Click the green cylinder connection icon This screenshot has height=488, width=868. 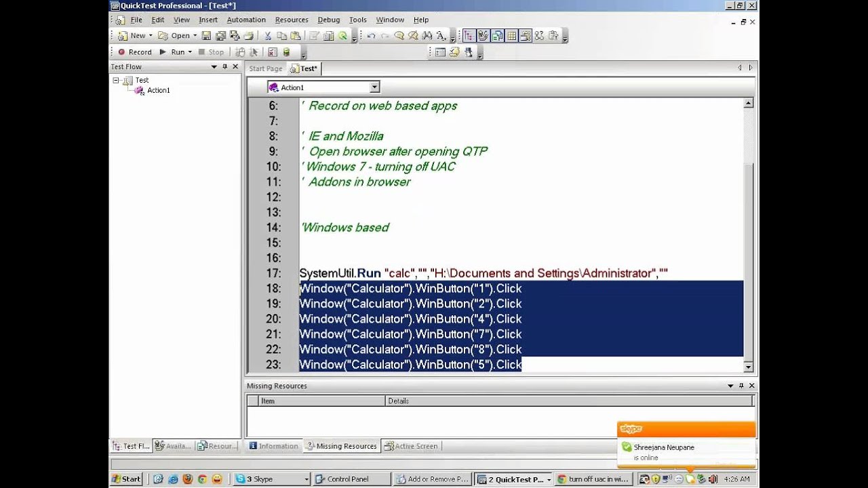pyautogui.click(x=285, y=52)
